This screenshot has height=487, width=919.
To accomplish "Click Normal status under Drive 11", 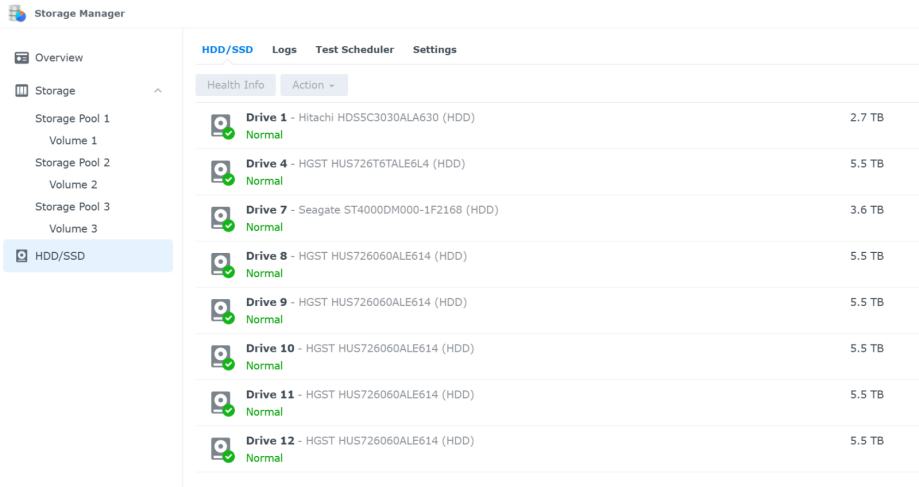I will 264,412.
